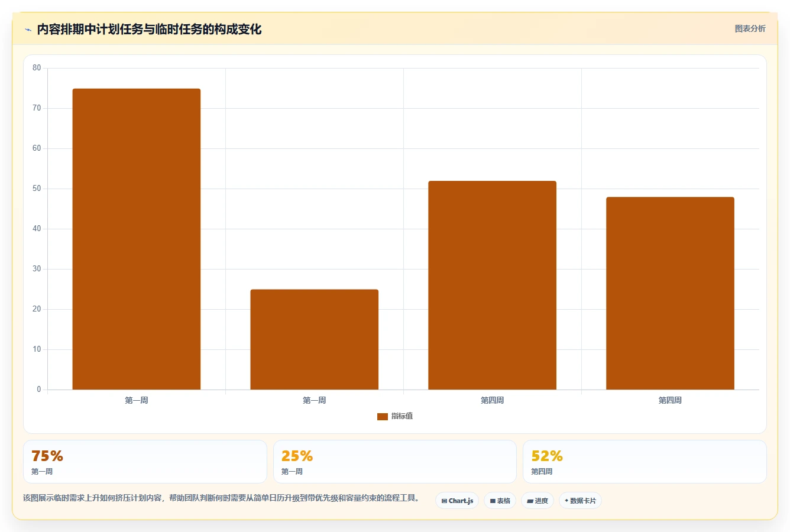Click the y-axis label 50
This screenshot has width=790, height=532.
(x=37, y=189)
